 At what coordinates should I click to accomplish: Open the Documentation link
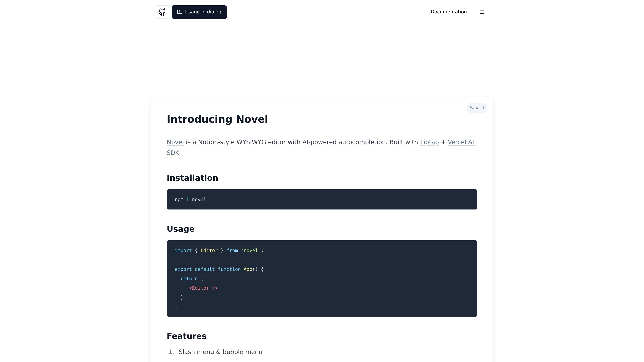coord(448,12)
